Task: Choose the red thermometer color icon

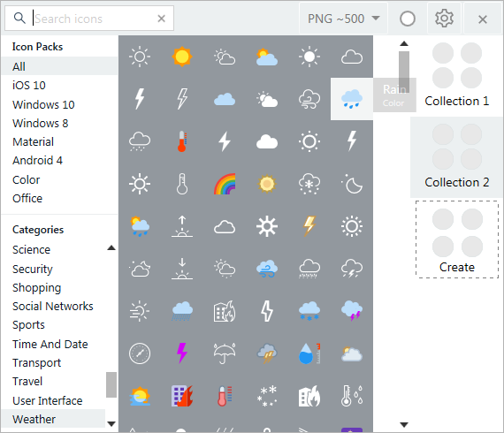Action: coord(182,141)
